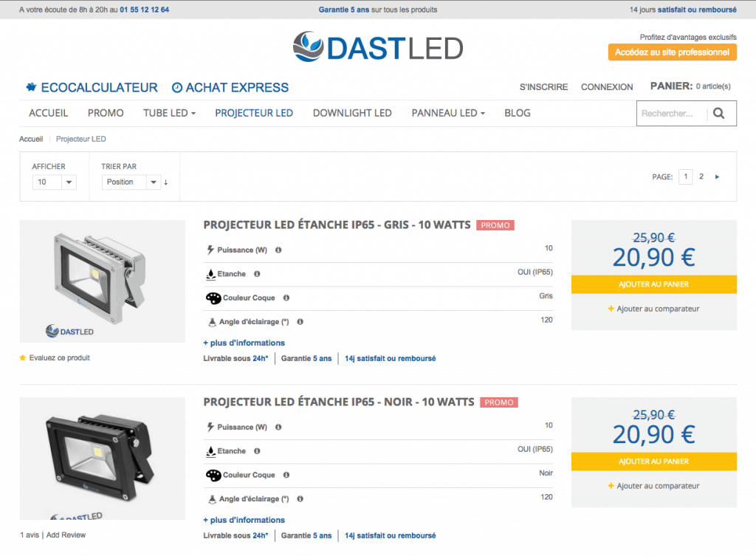Click info icon next to Puissance (W), first product
The width and height of the screenshot is (756, 559).
(278, 250)
